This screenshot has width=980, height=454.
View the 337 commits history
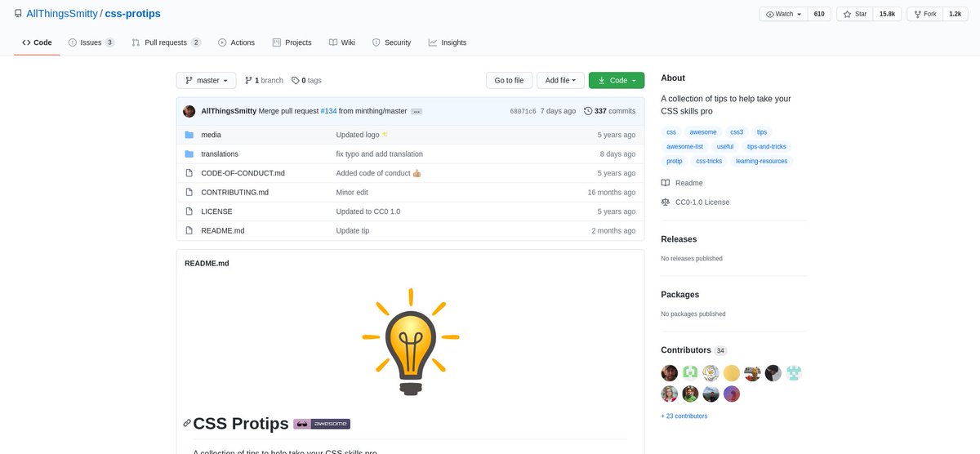(609, 111)
